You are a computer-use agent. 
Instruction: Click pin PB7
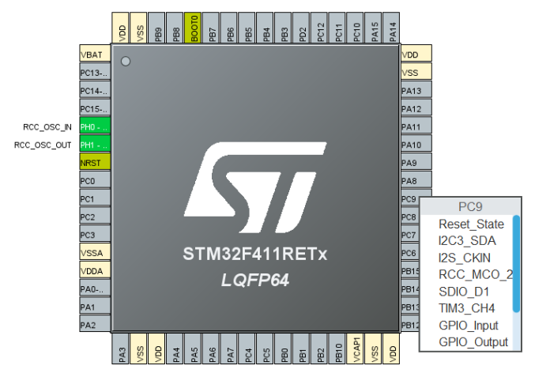click(x=210, y=28)
